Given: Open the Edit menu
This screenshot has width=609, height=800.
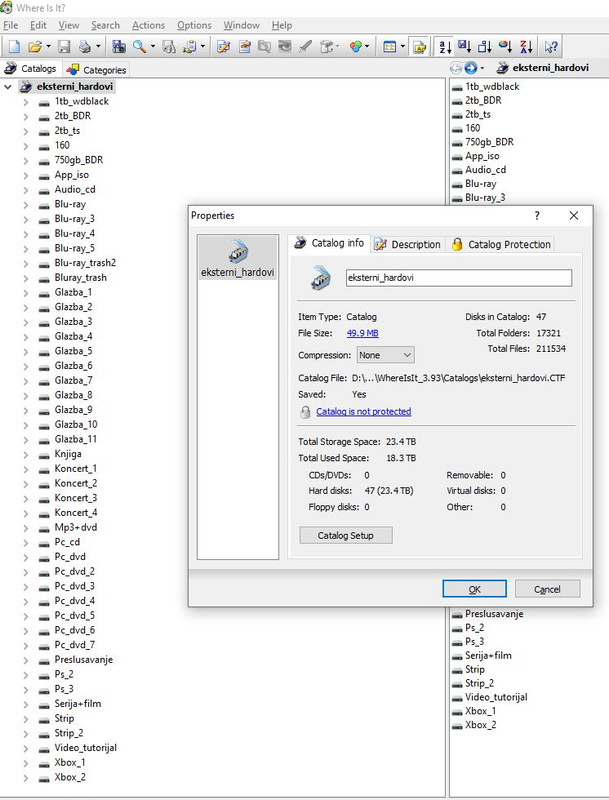Looking at the screenshot, I should [38, 26].
